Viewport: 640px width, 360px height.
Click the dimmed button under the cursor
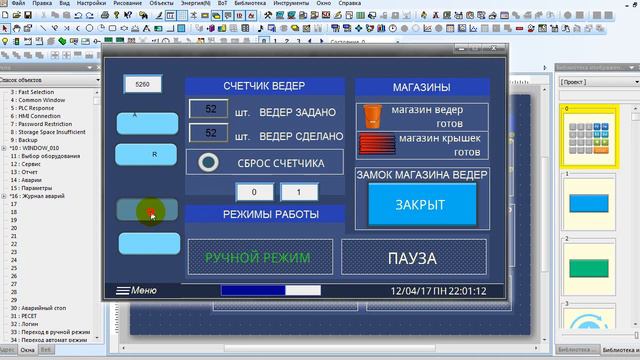coord(147,210)
